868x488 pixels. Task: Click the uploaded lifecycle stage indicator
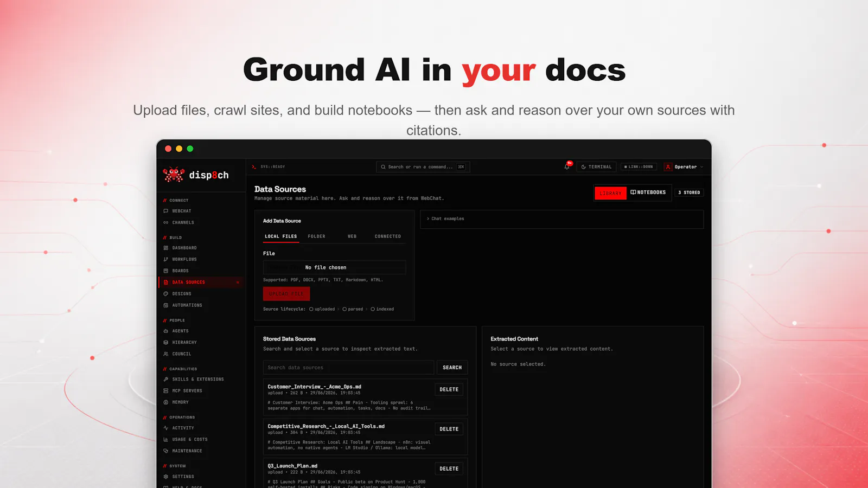(322, 309)
